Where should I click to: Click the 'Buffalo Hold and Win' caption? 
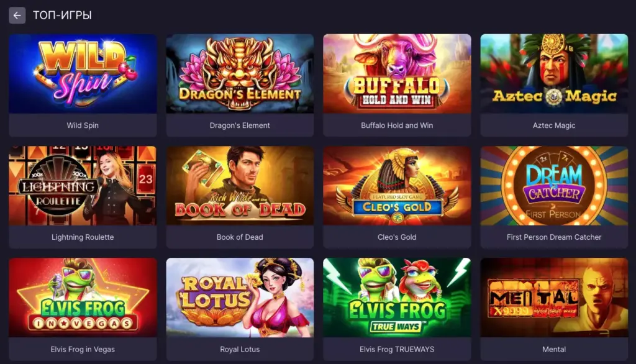[x=397, y=125]
